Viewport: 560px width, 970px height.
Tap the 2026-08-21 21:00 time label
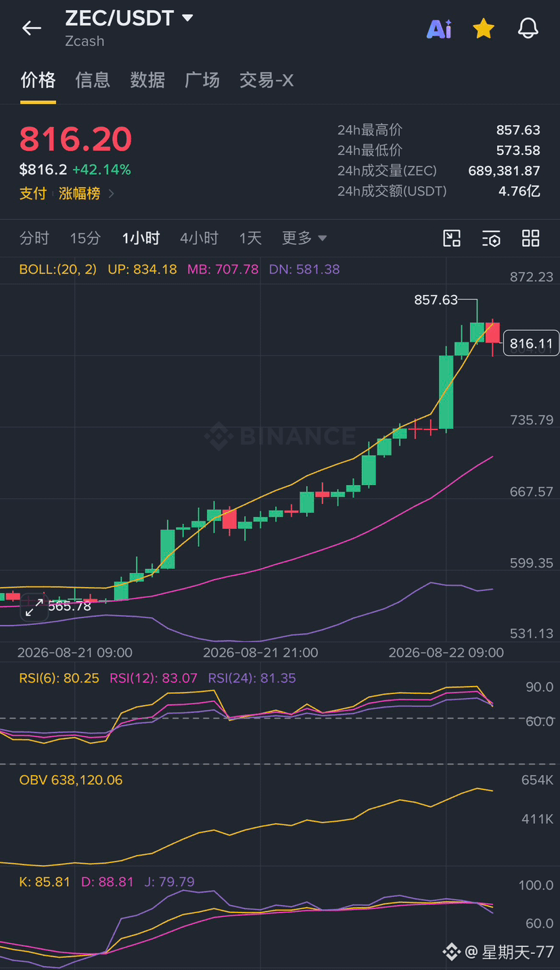(x=260, y=653)
